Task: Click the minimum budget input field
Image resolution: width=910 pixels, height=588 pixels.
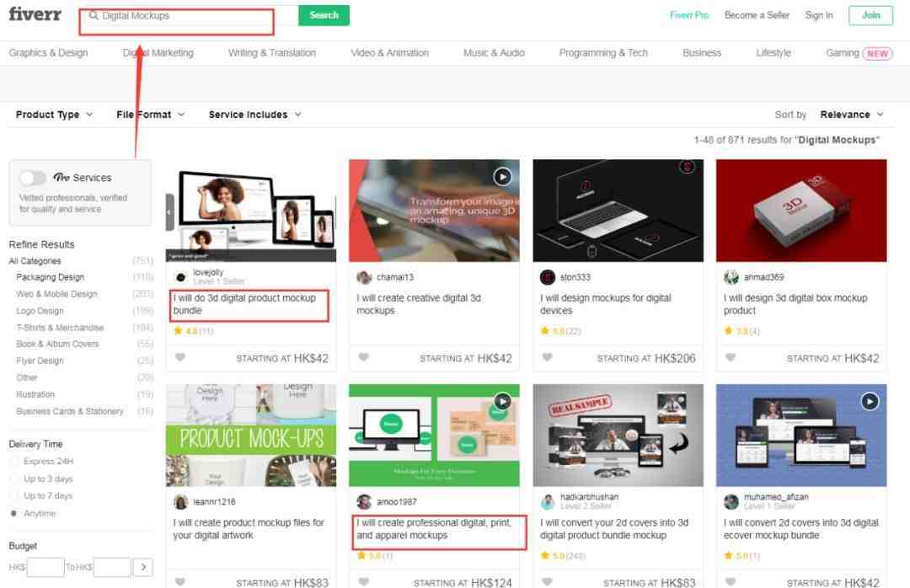Action: point(46,568)
